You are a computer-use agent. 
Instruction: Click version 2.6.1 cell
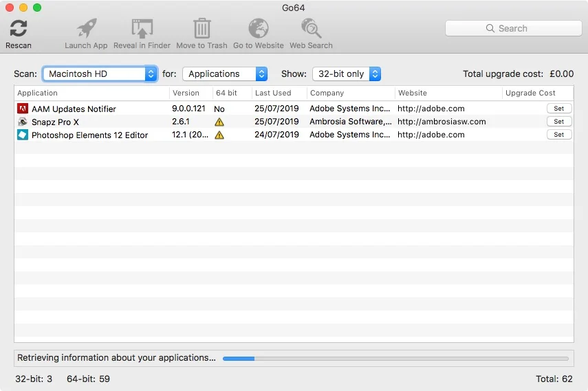click(180, 122)
